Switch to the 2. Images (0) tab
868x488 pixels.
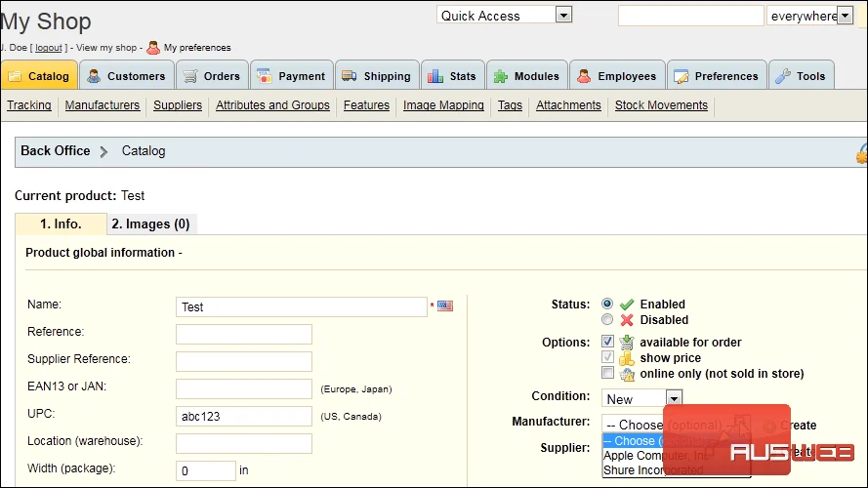[x=150, y=224]
